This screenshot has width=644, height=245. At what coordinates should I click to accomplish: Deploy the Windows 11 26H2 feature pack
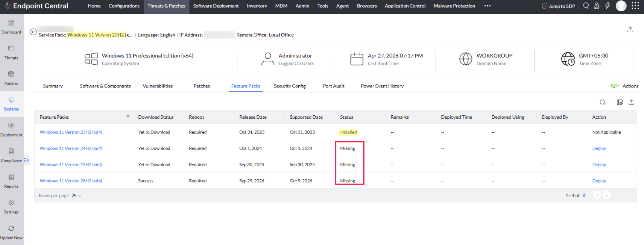point(599,181)
